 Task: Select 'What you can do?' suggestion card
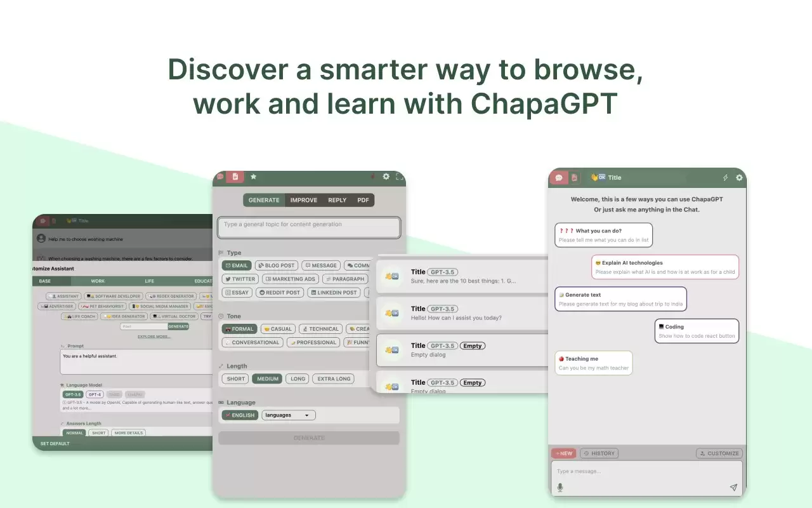pos(603,235)
